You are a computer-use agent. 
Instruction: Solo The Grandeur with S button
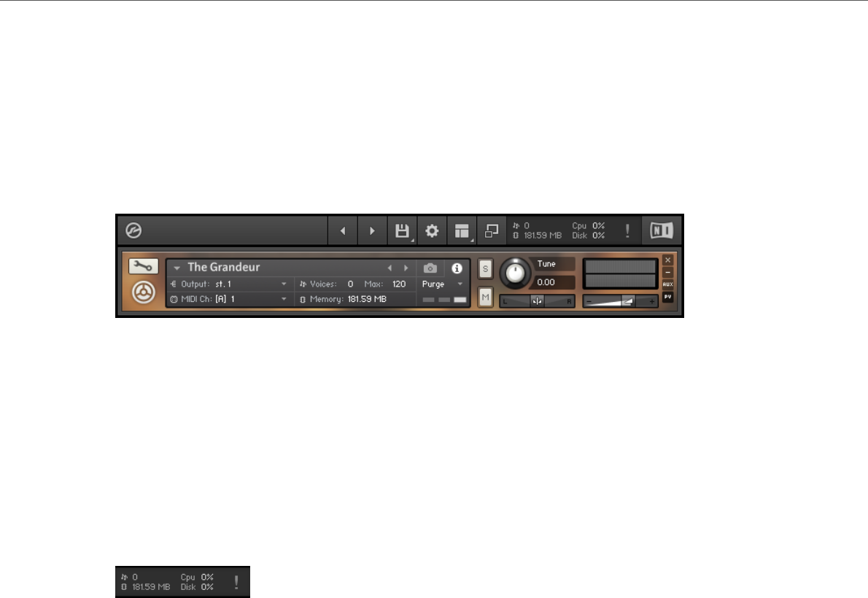(486, 269)
